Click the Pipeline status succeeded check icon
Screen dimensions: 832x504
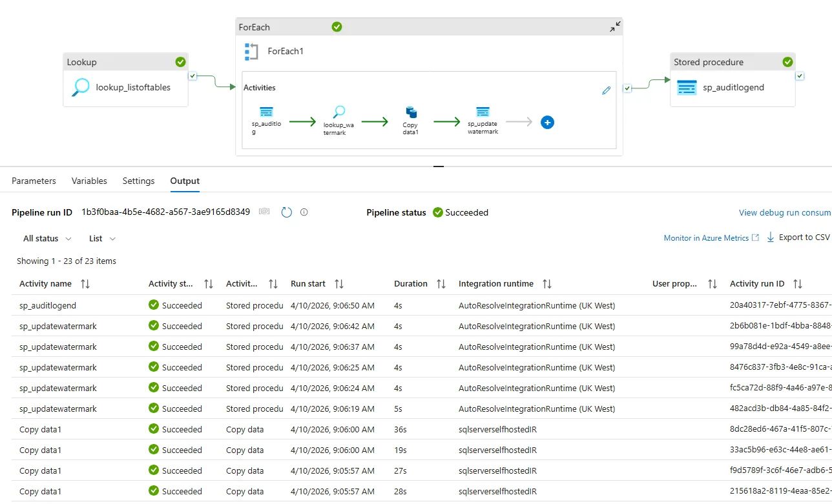pos(438,212)
